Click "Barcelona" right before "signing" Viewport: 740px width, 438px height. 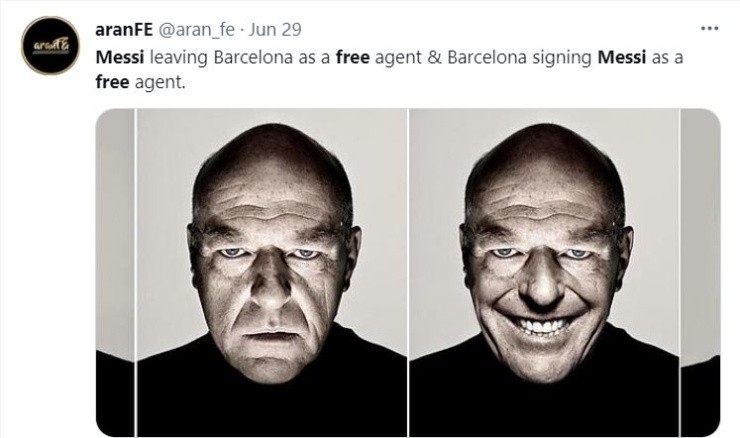tap(484, 57)
